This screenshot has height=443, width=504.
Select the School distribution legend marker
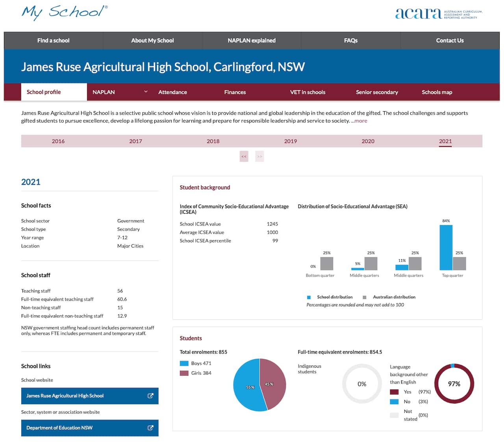pyautogui.click(x=308, y=297)
